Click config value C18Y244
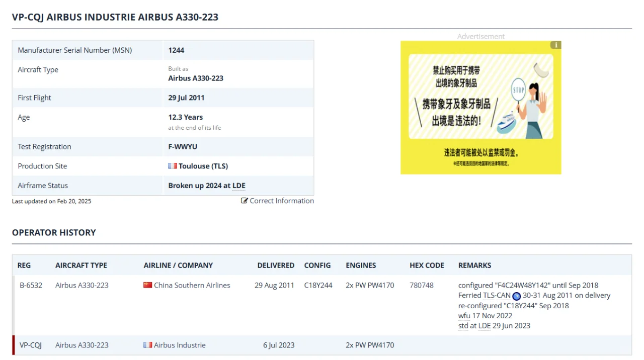The width and height of the screenshot is (644, 360). (318, 285)
